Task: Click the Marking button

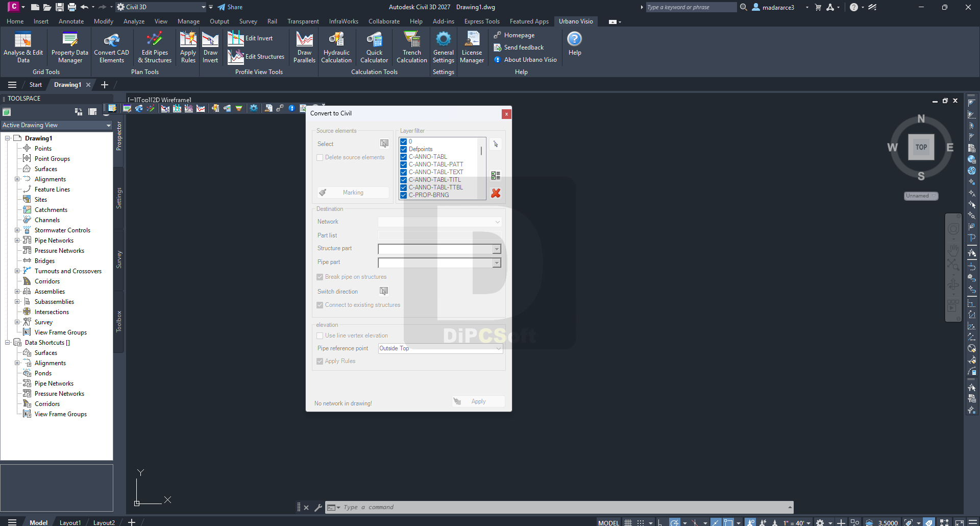Action: click(353, 193)
